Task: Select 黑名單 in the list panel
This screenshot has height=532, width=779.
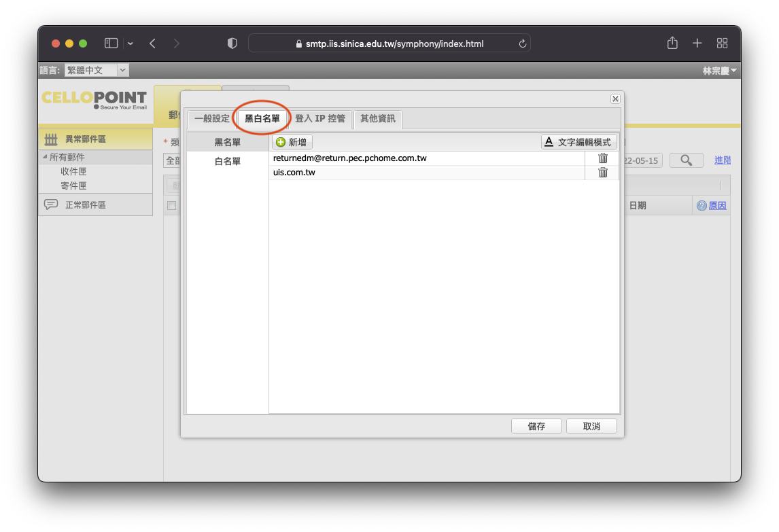Action: pyautogui.click(x=228, y=143)
